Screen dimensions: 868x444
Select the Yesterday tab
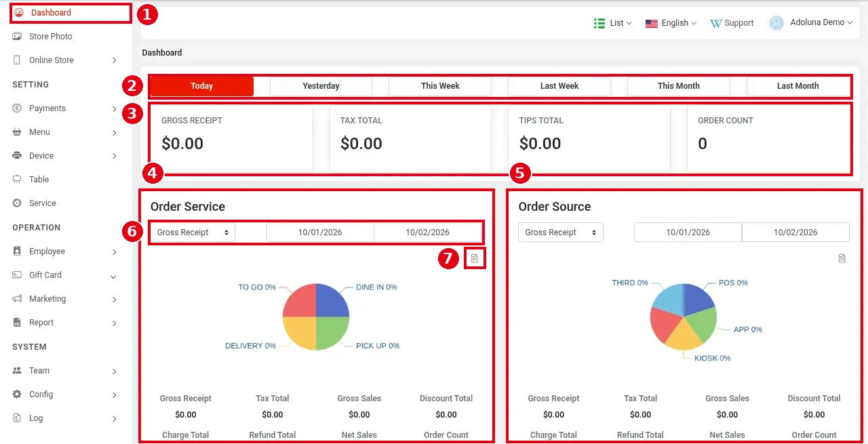[321, 86]
